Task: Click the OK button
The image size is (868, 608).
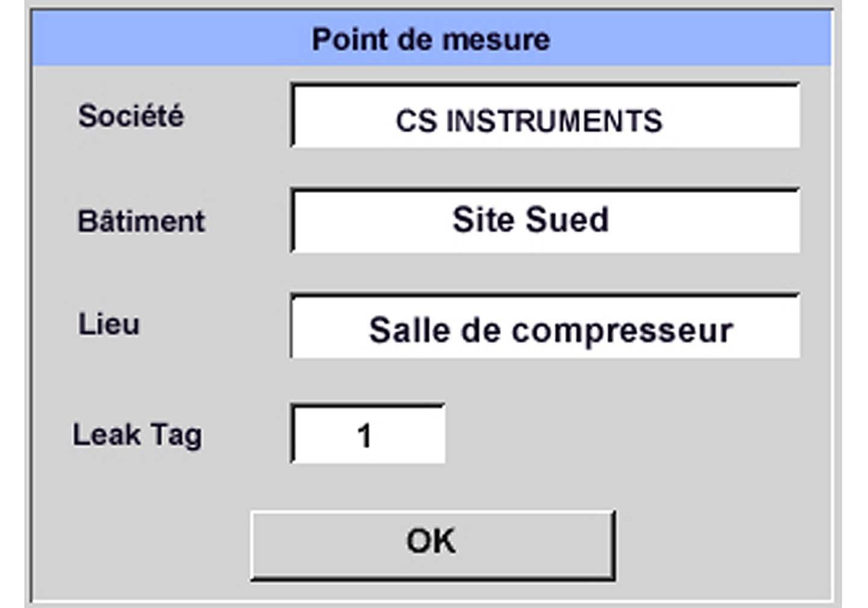Action: pos(432,543)
